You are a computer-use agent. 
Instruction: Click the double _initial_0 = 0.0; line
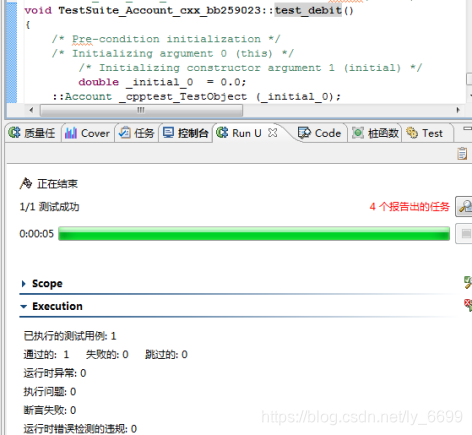[x=162, y=82]
